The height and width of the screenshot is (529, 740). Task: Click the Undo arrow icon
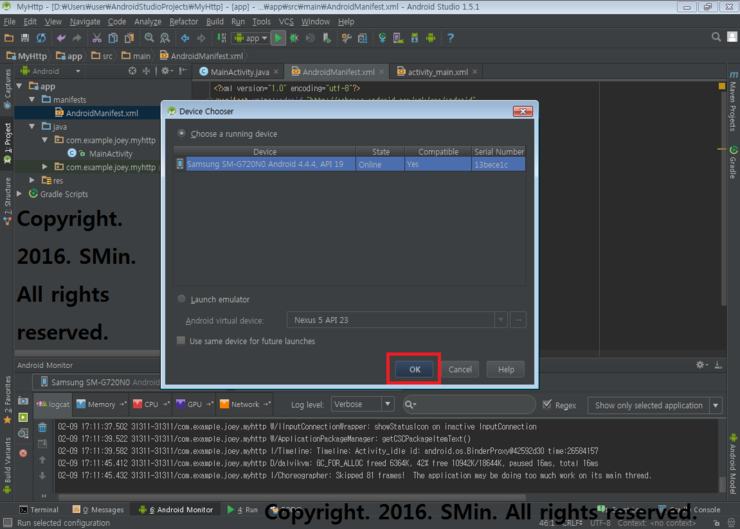click(x=61, y=38)
